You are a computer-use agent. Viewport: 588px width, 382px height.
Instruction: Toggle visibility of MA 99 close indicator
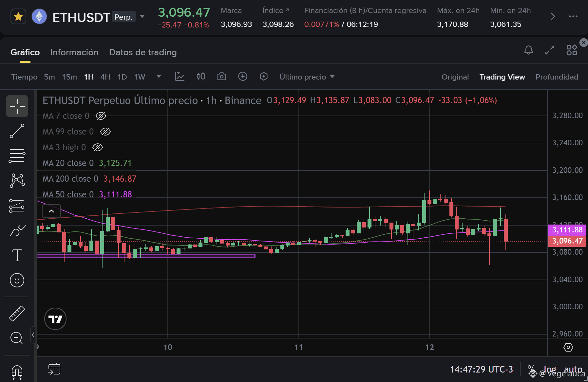point(105,132)
